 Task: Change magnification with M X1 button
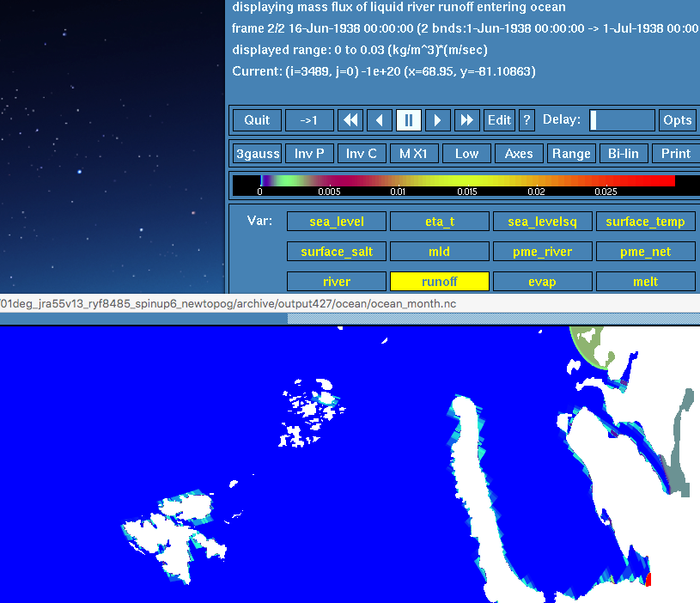tap(414, 154)
